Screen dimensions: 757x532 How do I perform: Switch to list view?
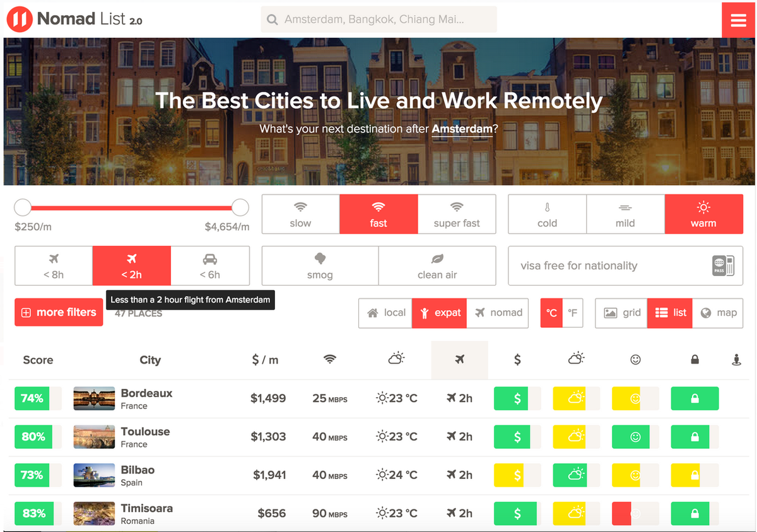670,313
